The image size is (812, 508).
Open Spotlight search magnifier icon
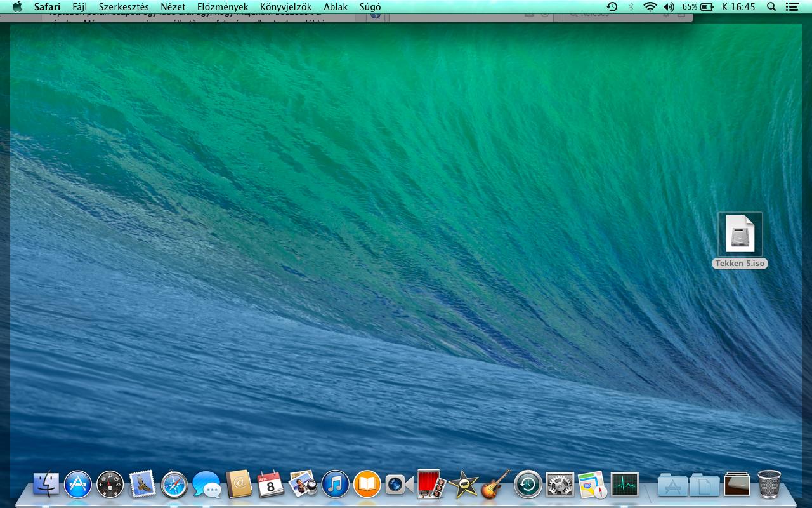tap(771, 6)
